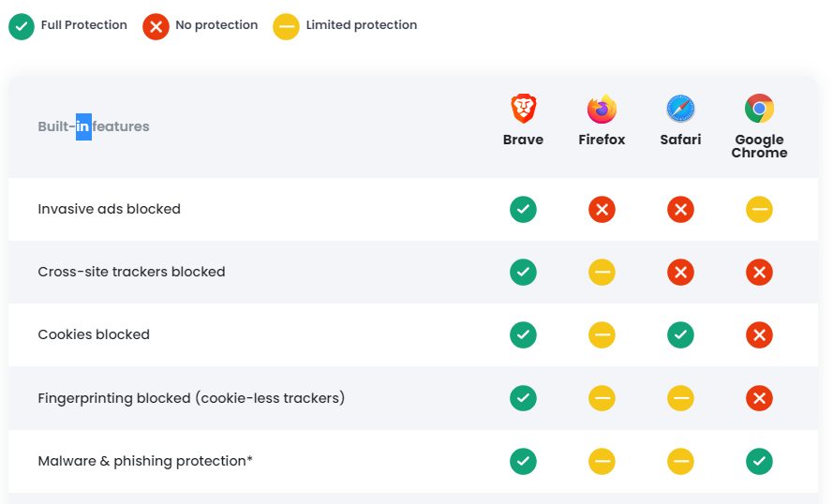Click the Built-in features heading

pyautogui.click(x=94, y=126)
